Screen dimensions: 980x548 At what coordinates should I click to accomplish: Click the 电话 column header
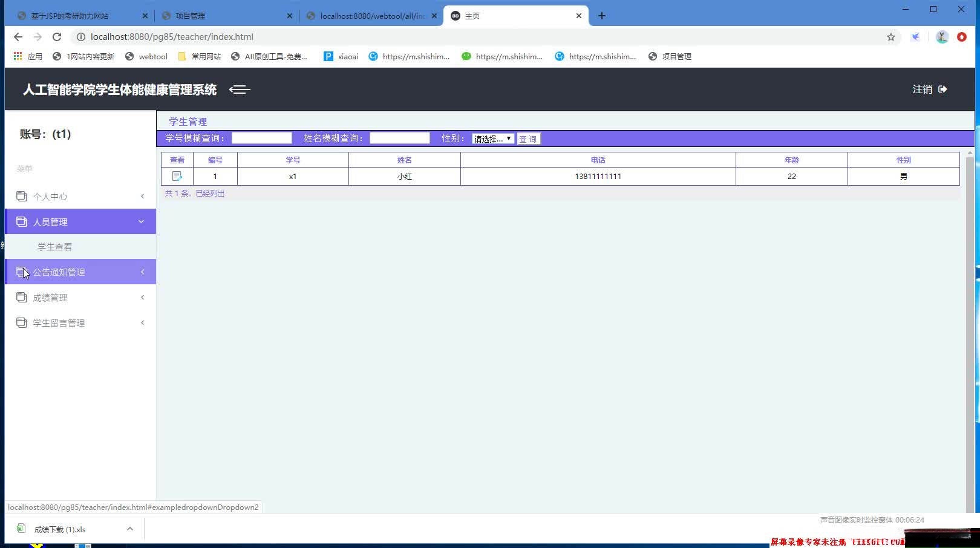tap(598, 160)
